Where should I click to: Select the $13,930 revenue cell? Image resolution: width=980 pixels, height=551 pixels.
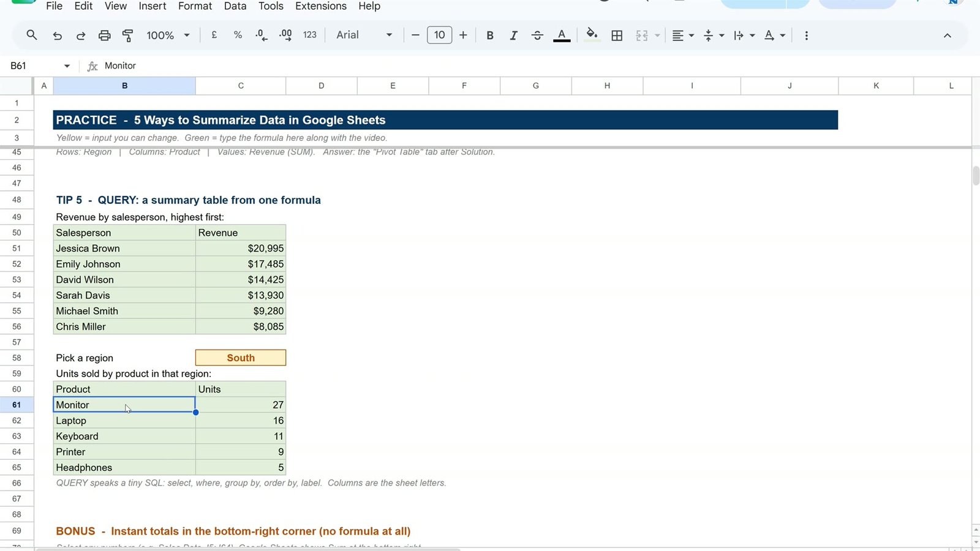[241, 295]
